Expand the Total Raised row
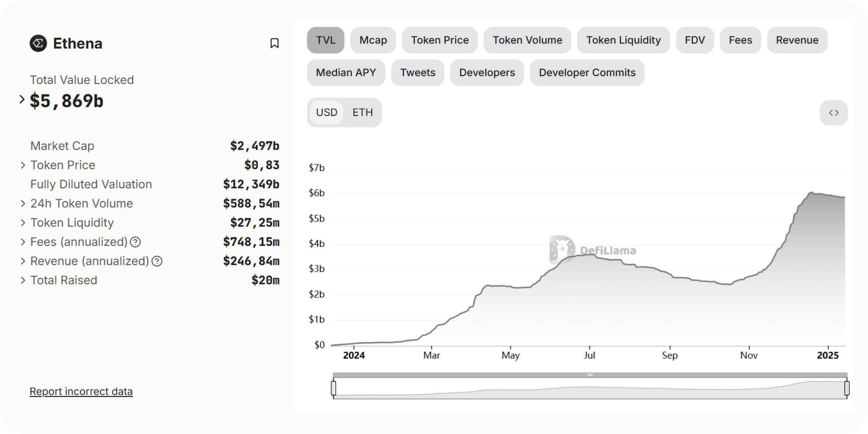 23,280
